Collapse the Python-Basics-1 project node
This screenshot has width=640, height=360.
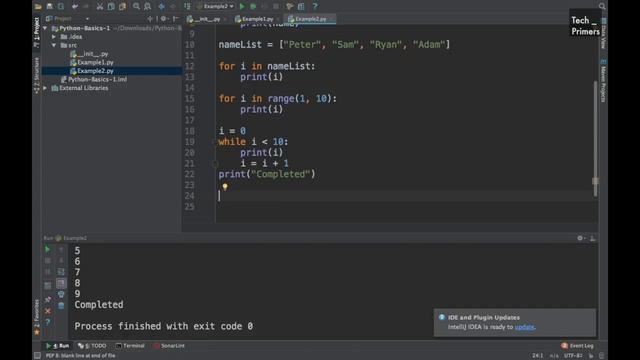click(x=45, y=28)
